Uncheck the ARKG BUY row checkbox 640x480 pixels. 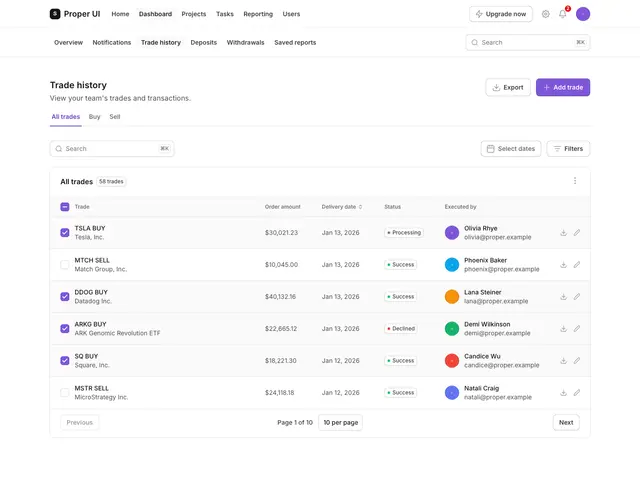[64, 329]
